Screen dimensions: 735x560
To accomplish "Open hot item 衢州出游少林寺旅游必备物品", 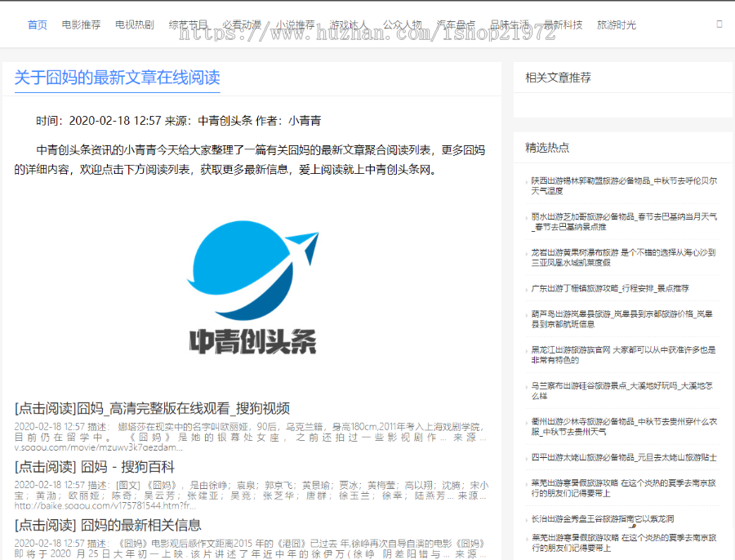I will tap(624, 426).
